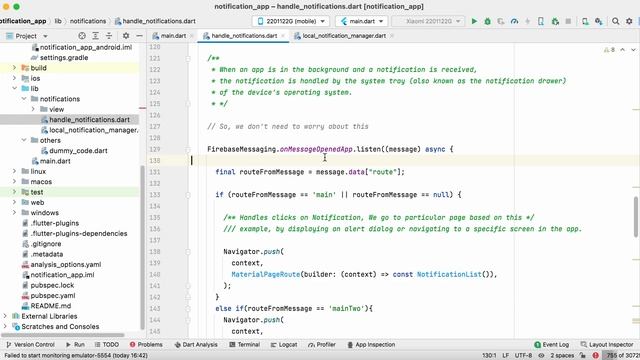Click the LF line separator in status bar
Image resolution: width=640 pixels, height=360 pixels.
click(x=506, y=356)
